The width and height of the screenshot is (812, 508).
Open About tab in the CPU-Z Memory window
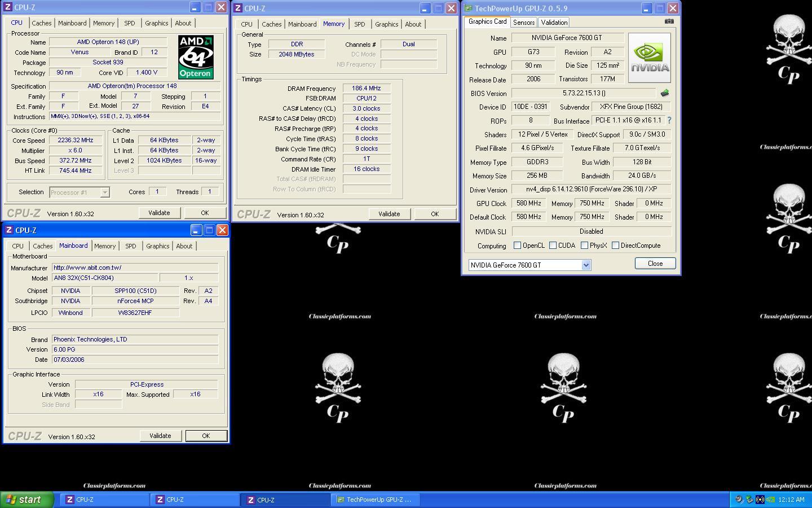click(413, 24)
